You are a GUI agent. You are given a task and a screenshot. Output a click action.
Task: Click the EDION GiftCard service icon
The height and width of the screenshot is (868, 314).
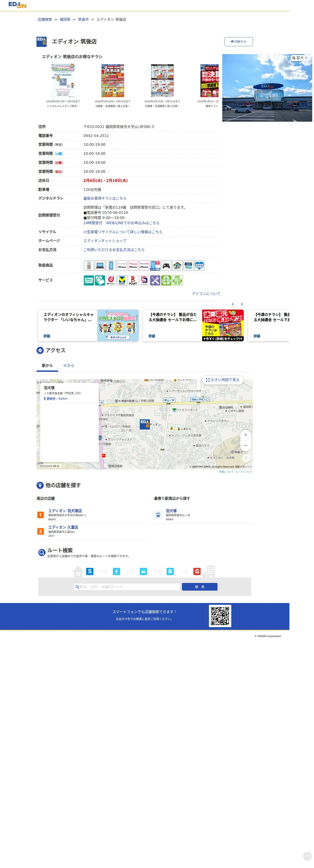[x=89, y=281]
